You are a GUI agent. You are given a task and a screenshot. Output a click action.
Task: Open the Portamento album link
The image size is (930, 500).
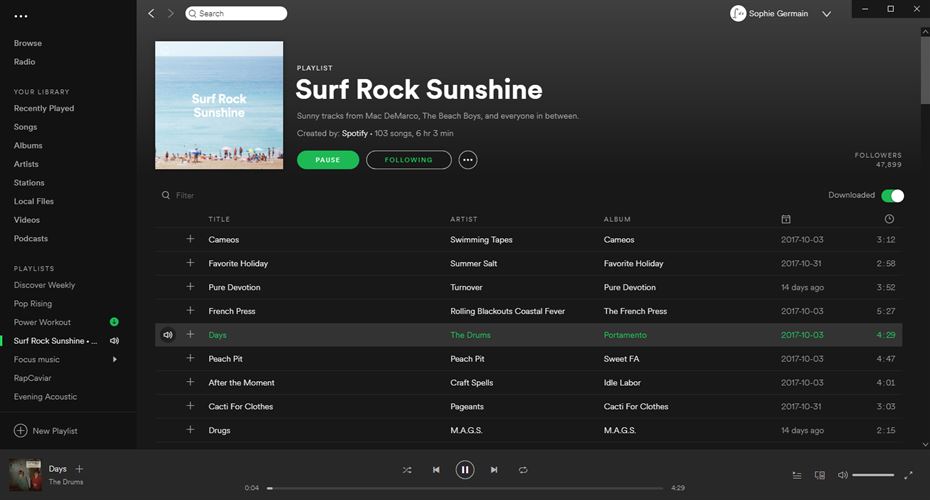pyautogui.click(x=625, y=335)
